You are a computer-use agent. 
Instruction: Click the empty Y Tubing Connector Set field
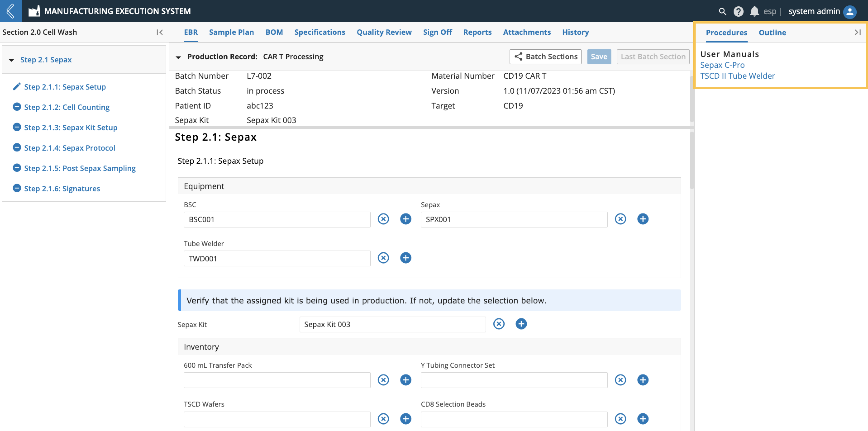click(514, 380)
